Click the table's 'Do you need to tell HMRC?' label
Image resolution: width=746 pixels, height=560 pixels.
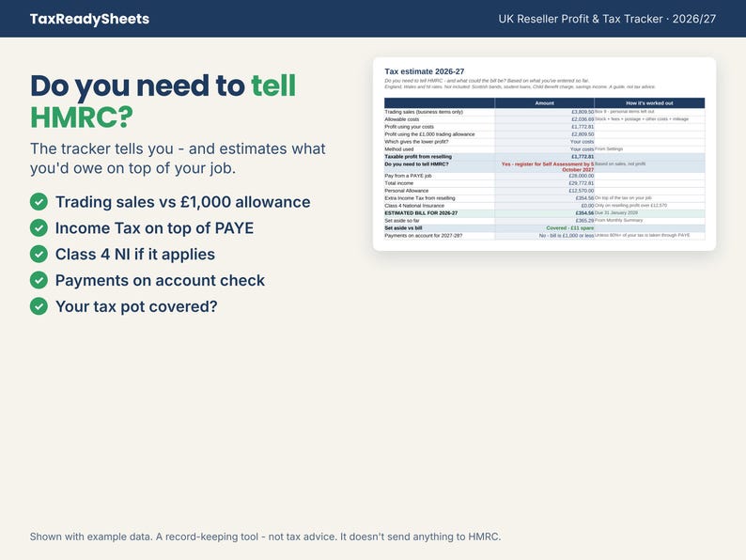pyautogui.click(x=416, y=164)
